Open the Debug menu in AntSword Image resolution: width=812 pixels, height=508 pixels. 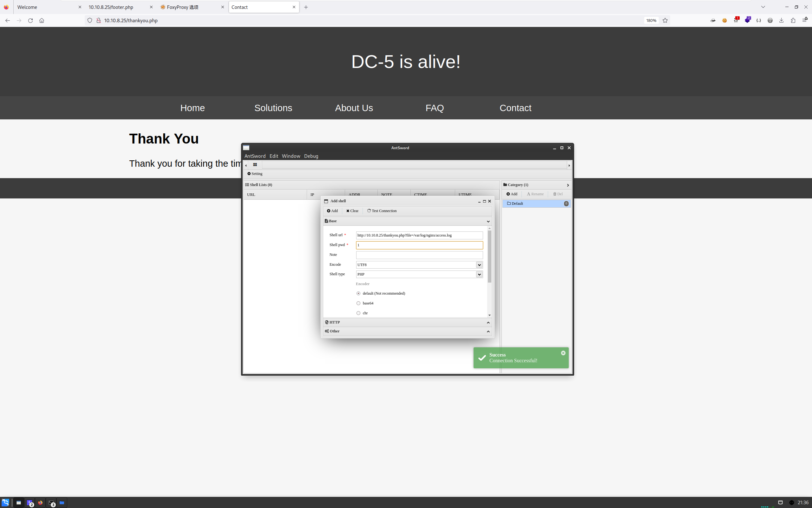click(311, 156)
